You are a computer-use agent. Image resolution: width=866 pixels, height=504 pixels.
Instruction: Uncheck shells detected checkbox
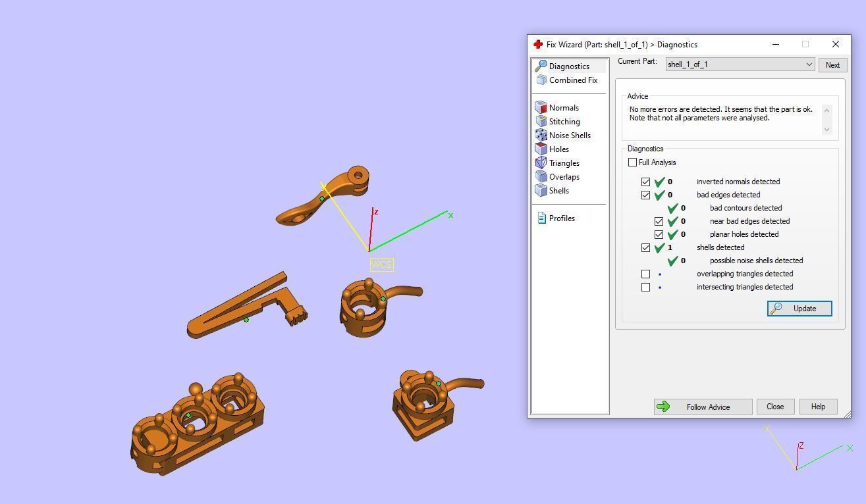point(645,247)
